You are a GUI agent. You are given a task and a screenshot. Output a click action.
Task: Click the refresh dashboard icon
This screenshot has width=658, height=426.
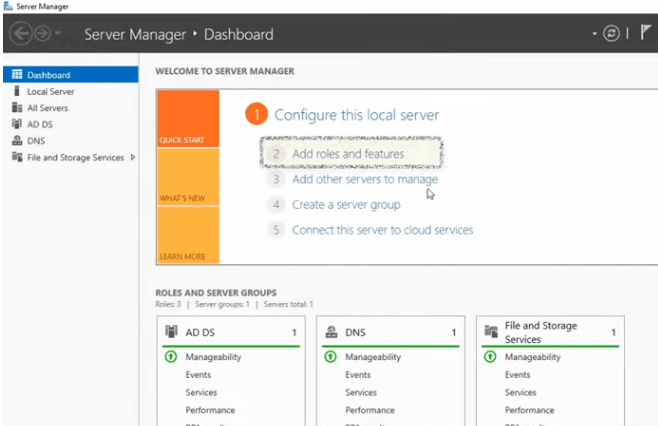(611, 34)
